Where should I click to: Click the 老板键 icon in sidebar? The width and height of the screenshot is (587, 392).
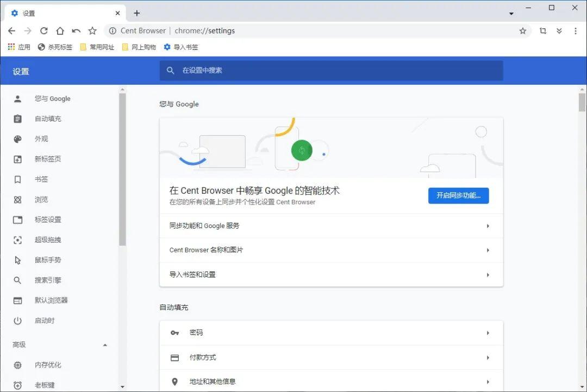pyautogui.click(x=17, y=385)
